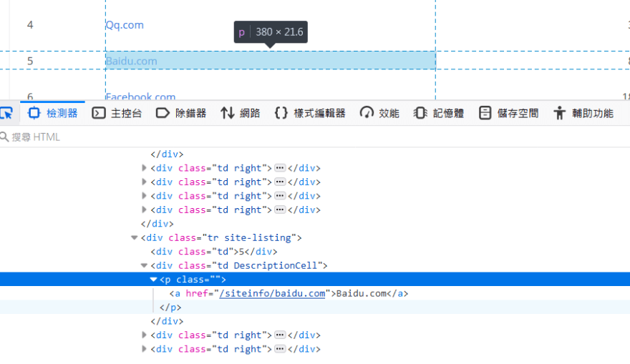This screenshot has height=364, width=630.
Task: Open the Qq.com link in the page
Action: coord(125,25)
